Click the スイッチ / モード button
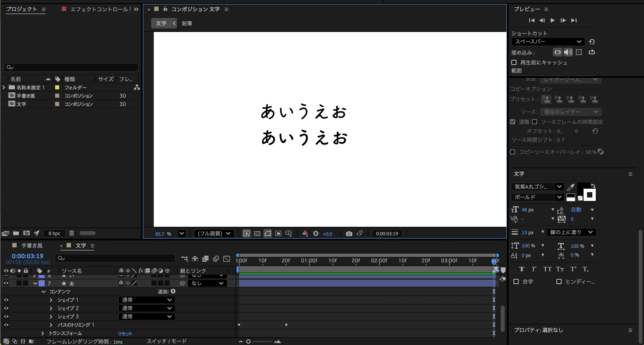 pos(166,341)
